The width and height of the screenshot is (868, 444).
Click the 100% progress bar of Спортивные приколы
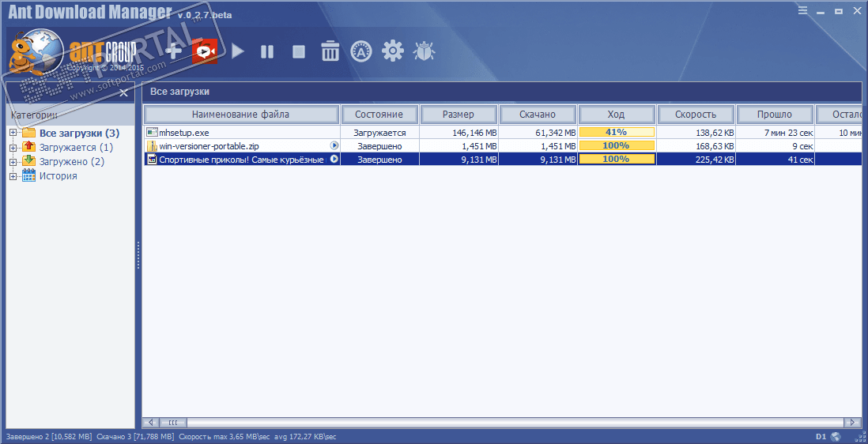click(616, 159)
